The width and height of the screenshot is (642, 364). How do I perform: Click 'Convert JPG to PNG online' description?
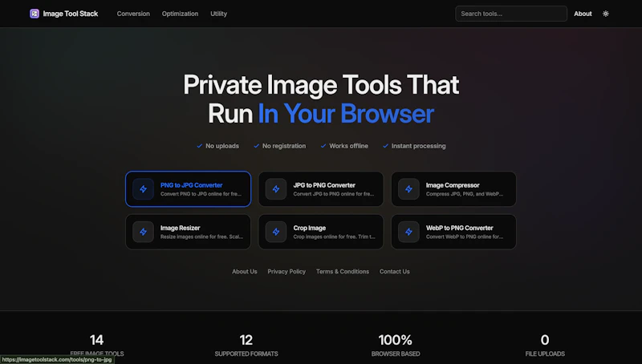pos(334,194)
